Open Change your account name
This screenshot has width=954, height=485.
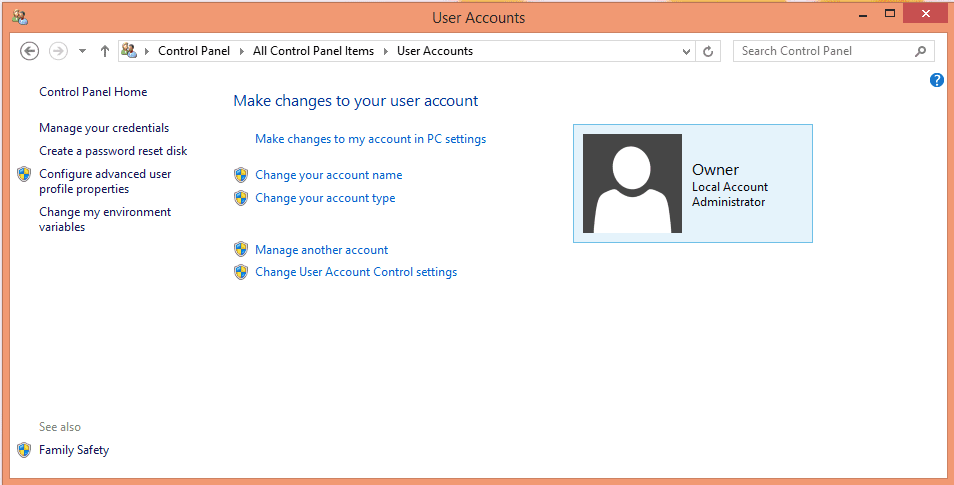click(x=329, y=175)
